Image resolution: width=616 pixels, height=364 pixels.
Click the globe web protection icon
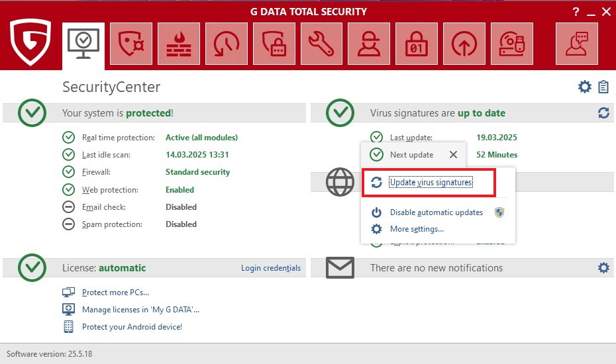point(340,182)
